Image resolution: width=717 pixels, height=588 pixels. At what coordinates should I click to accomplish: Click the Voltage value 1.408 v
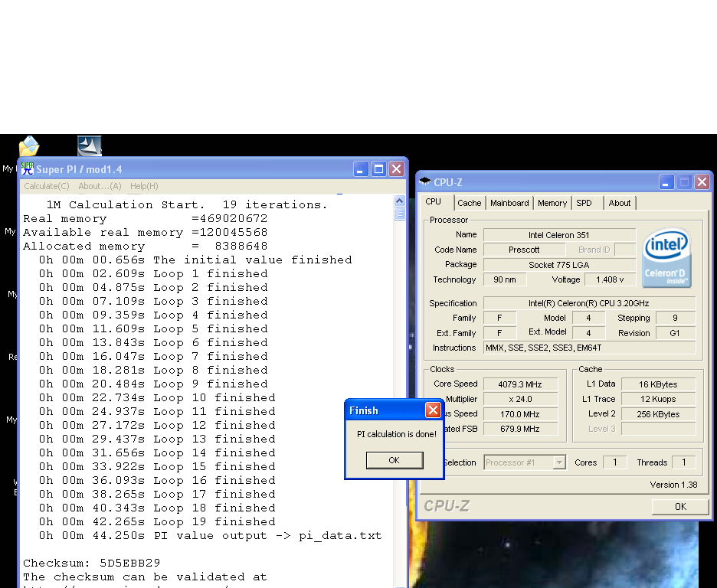(610, 279)
